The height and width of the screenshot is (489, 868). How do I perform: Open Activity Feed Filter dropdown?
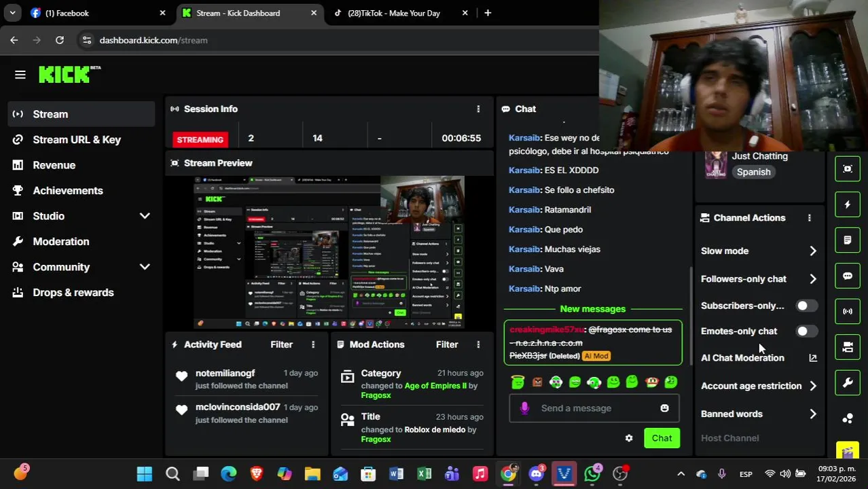click(281, 344)
